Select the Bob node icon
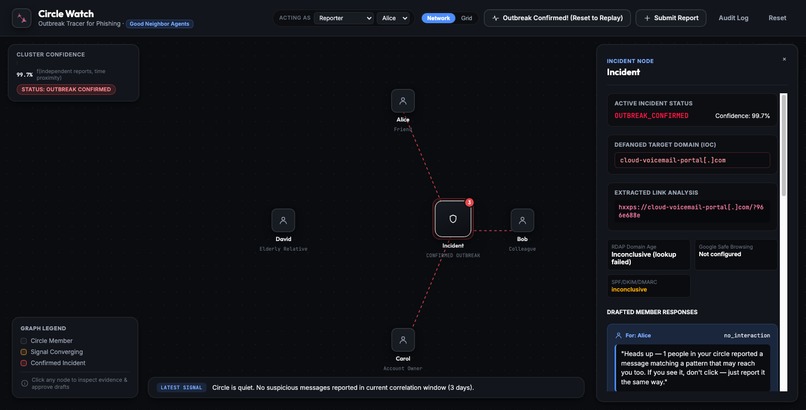 [522, 220]
